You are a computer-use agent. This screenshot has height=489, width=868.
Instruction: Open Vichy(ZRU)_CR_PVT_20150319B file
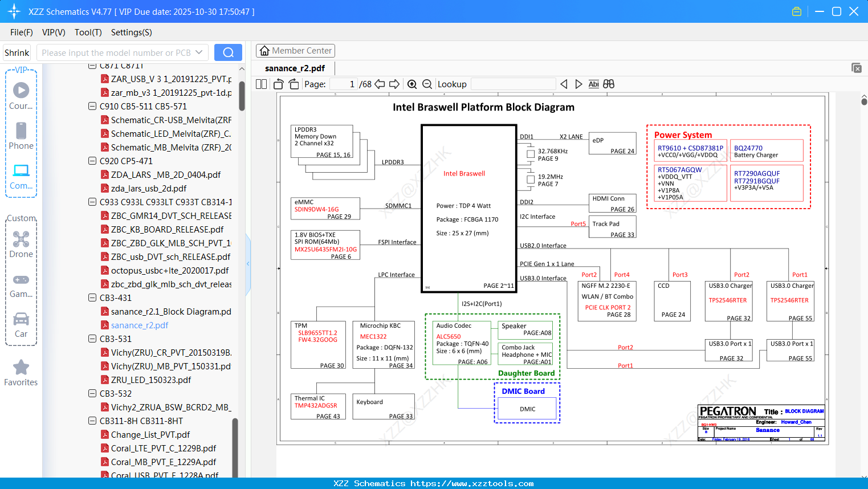pyautogui.click(x=171, y=353)
